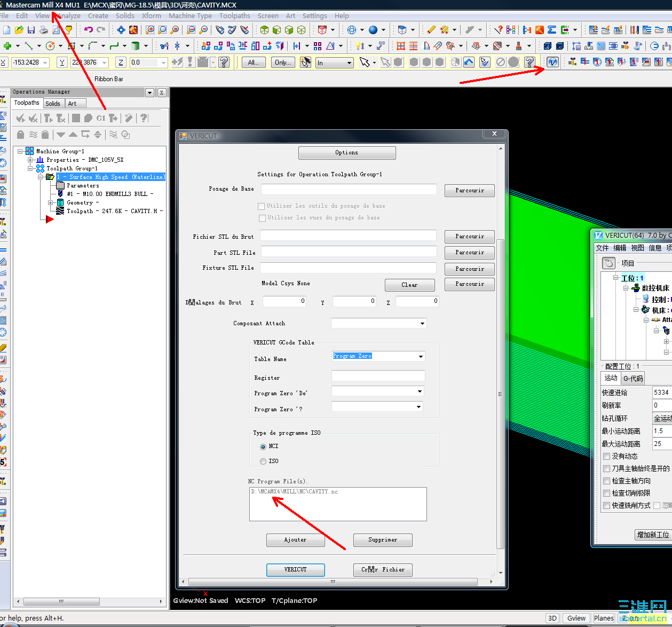Click the first green wireframe cube icon
Image resolution: width=672 pixels, height=627 pixels.
264,30
